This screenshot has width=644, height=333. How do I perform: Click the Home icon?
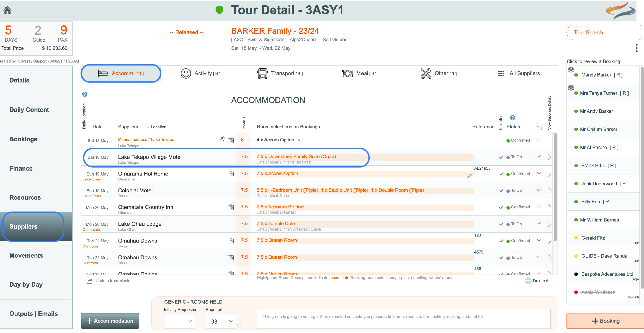[8, 10]
